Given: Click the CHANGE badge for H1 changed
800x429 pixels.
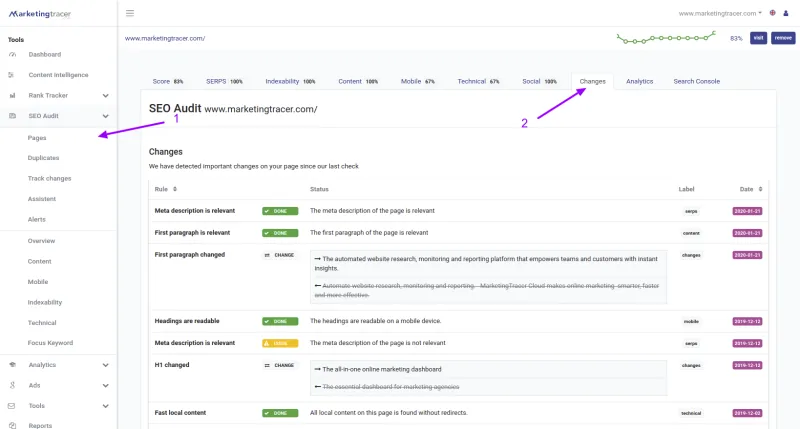Looking at the screenshot, I should point(279,365).
